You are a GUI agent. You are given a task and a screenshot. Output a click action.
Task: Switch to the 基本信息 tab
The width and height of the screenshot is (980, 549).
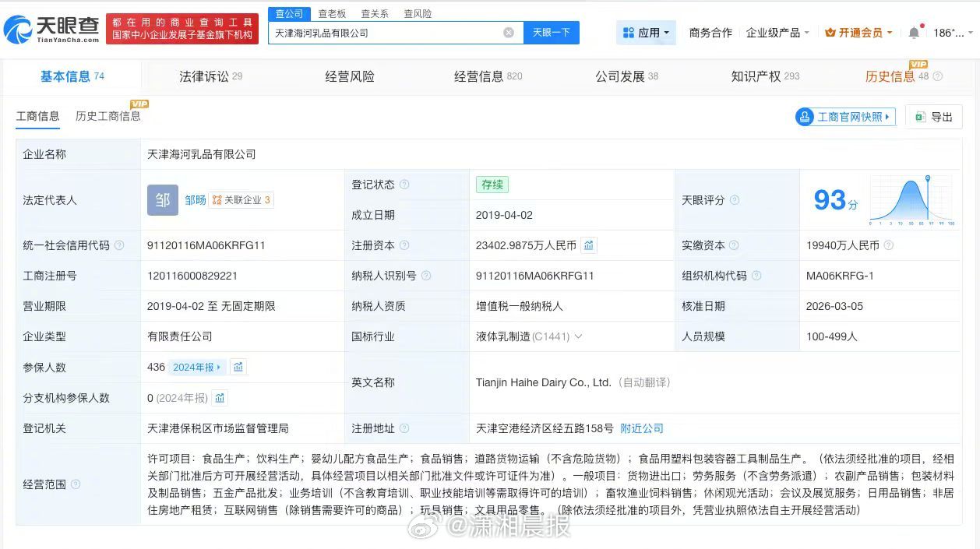72,76
